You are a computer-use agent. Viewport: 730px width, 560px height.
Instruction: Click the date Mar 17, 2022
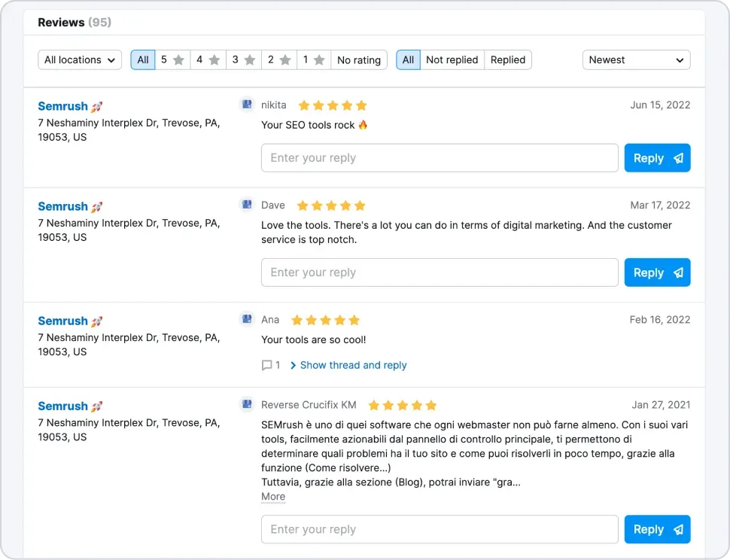[x=660, y=205]
